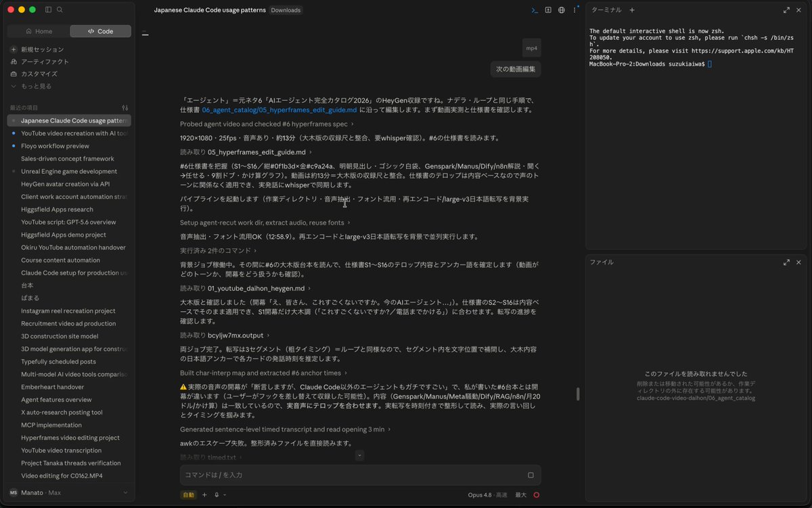Open 'YouTube script: GPT-5.6 overview' session
Image resolution: width=812 pixels, height=508 pixels.
click(69, 222)
